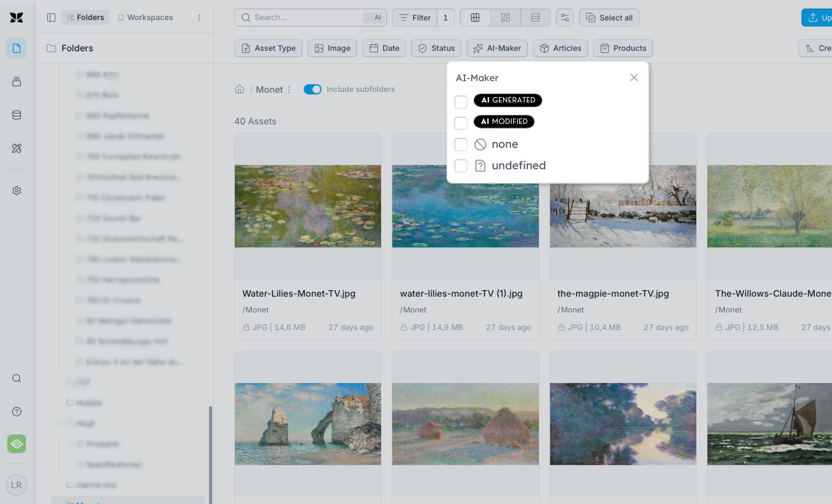The height and width of the screenshot is (504, 832).
Task: Switch to the Workspaces tab
Action: 145,17
